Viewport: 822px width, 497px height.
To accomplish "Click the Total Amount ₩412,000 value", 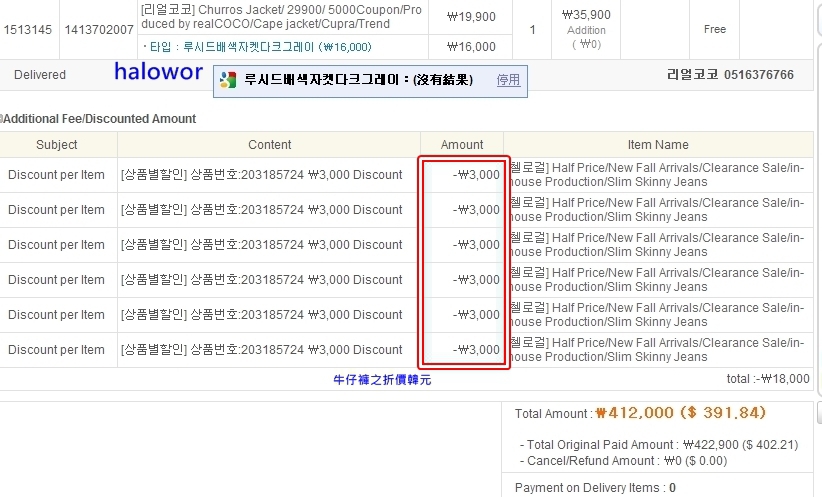I will (680, 413).
